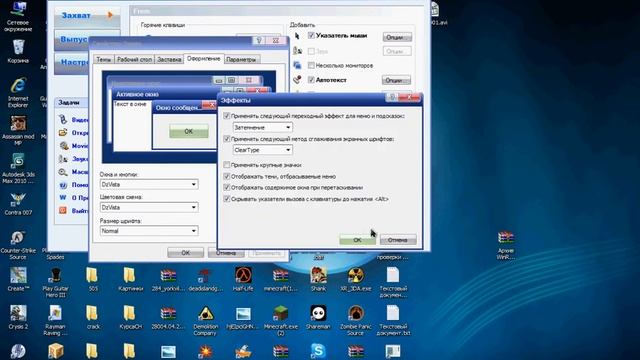640x360 pixels.
Task: Open Опции next to Автотекст
Action: tap(396, 80)
